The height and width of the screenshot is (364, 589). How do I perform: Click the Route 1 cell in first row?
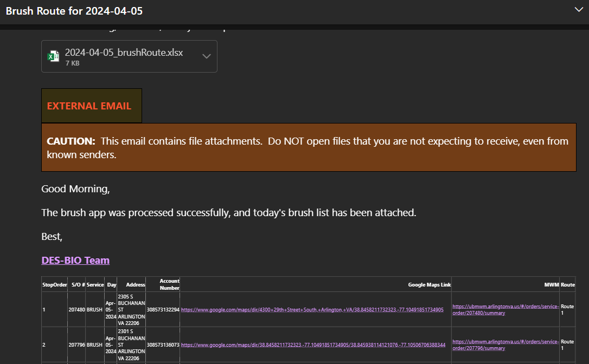tap(567, 309)
